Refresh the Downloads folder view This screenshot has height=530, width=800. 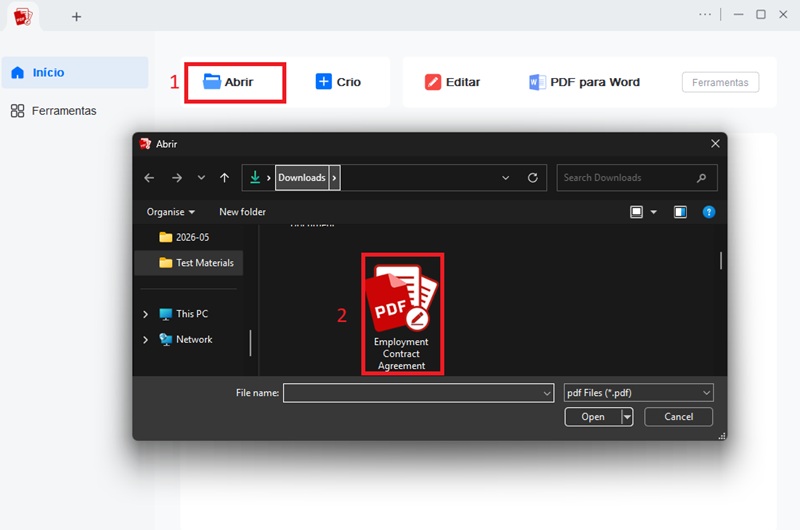click(x=532, y=178)
